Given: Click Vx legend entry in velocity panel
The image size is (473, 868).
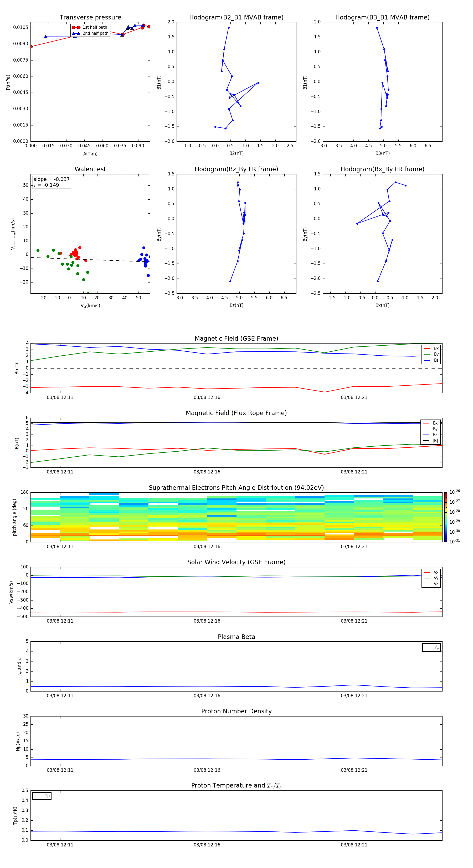Looking at the screenshot, I should (431, 572).
